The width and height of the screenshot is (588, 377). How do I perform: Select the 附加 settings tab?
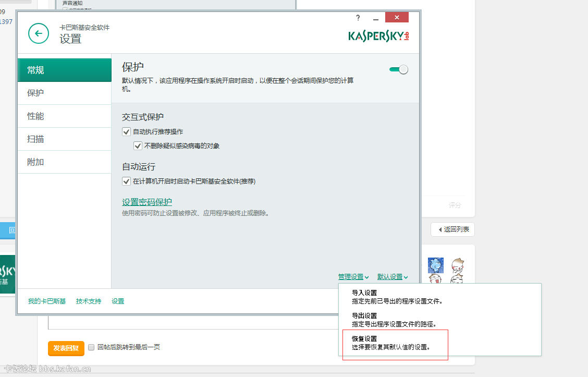[x=65, y=162]
